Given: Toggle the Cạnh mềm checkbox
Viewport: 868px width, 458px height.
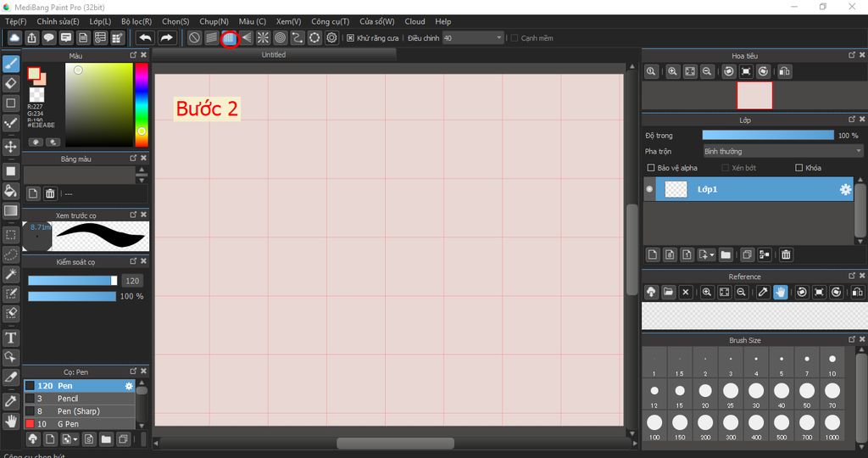Looking at the screenshot, I should click(x=515, y=38).
